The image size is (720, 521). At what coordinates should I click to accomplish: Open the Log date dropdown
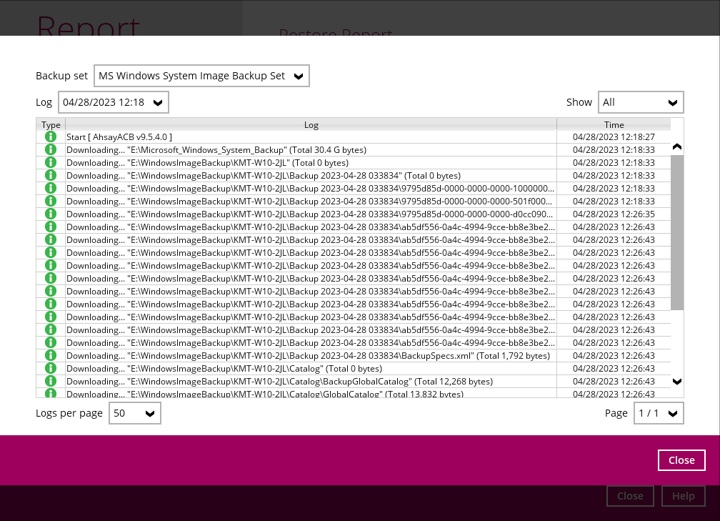coord(113,102)
